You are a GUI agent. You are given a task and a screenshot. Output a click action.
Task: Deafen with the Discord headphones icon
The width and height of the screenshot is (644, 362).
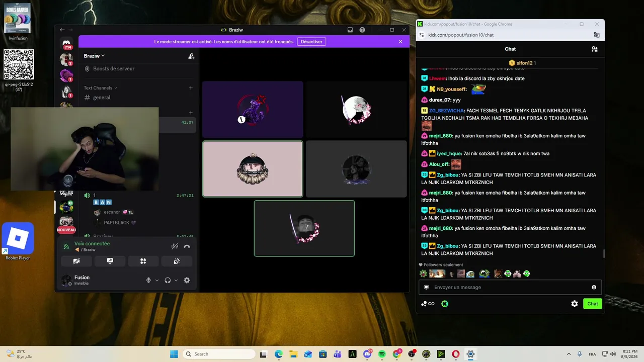tap(168, 280)
